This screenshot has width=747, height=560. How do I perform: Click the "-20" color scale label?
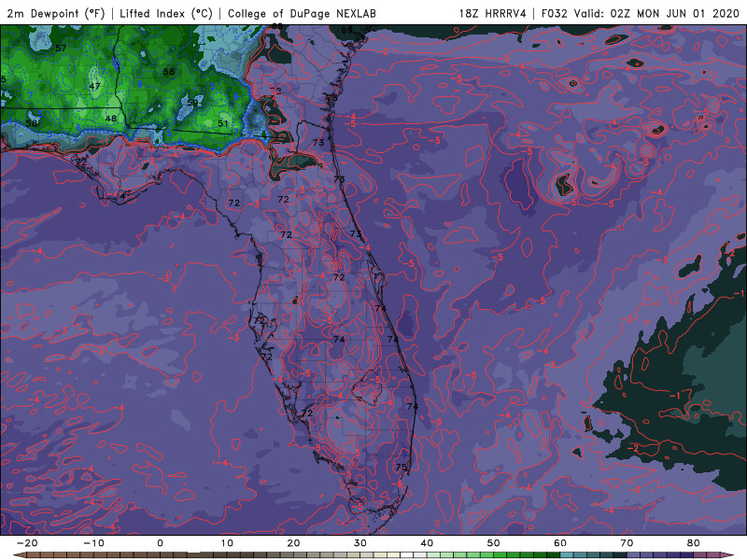[27, 543]
